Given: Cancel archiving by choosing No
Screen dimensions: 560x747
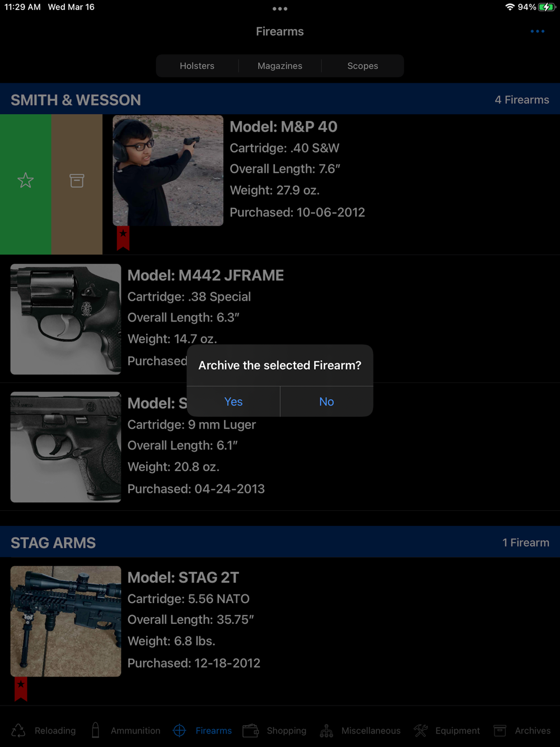Looking at the screenshot, I should click(326, 401).
